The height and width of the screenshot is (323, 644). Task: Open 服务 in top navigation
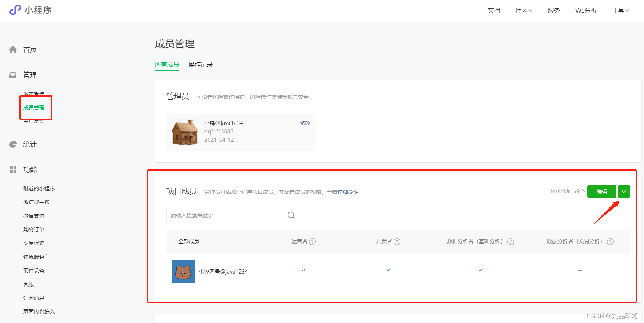tap(554, 11)
